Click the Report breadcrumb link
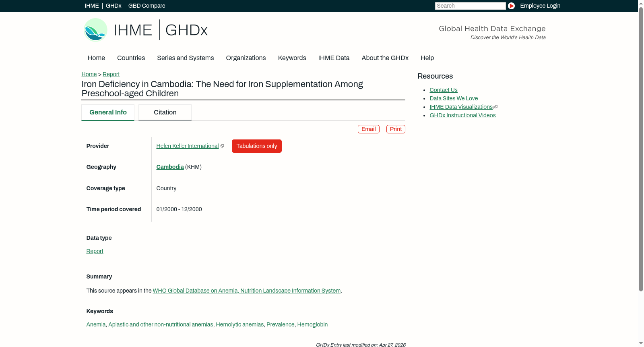644x347 pixels. [111, 74]
